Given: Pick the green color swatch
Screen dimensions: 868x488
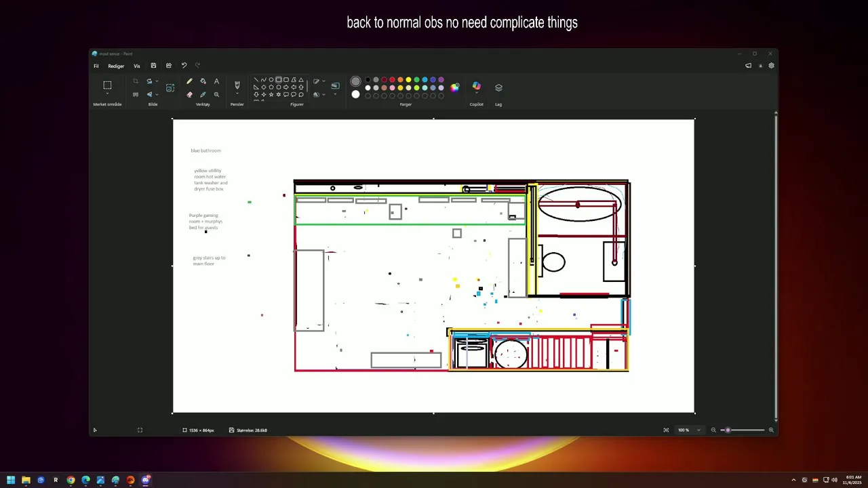Looking at the screenshot, I should tap(416, 80).
